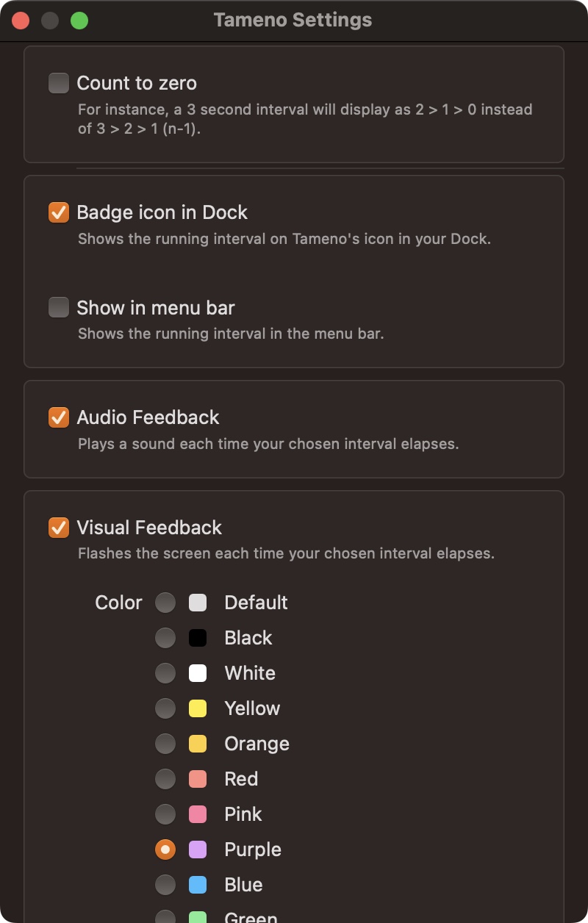Viewport: 588px width, 923px height.
Task: Select the White radio button
Action: 165,673
